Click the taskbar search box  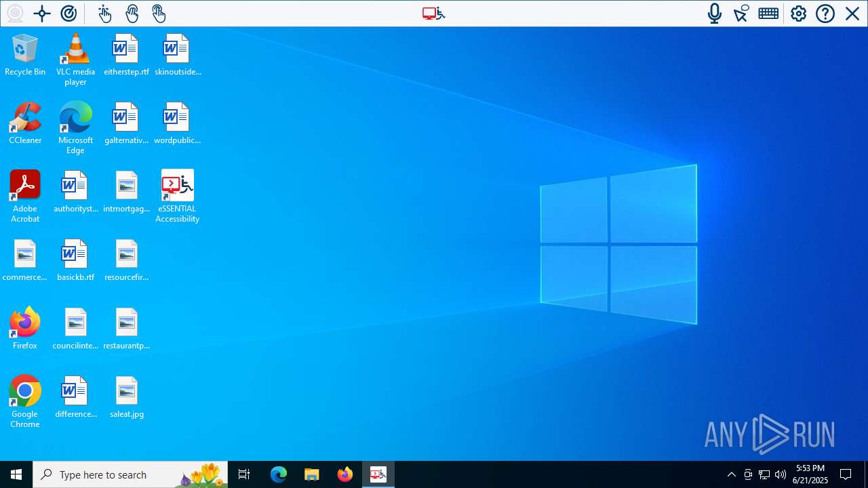[x=130, y=474]
